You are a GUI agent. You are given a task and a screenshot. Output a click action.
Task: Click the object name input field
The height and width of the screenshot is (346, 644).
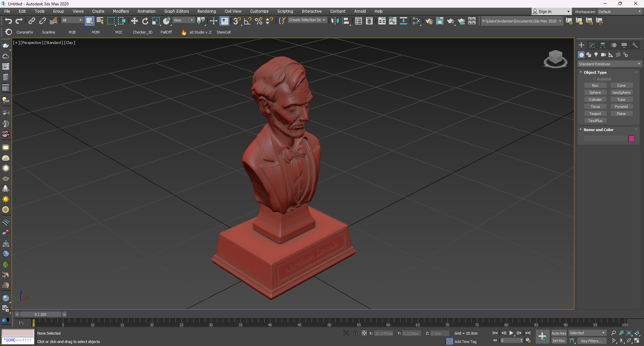tap(605, 138)
